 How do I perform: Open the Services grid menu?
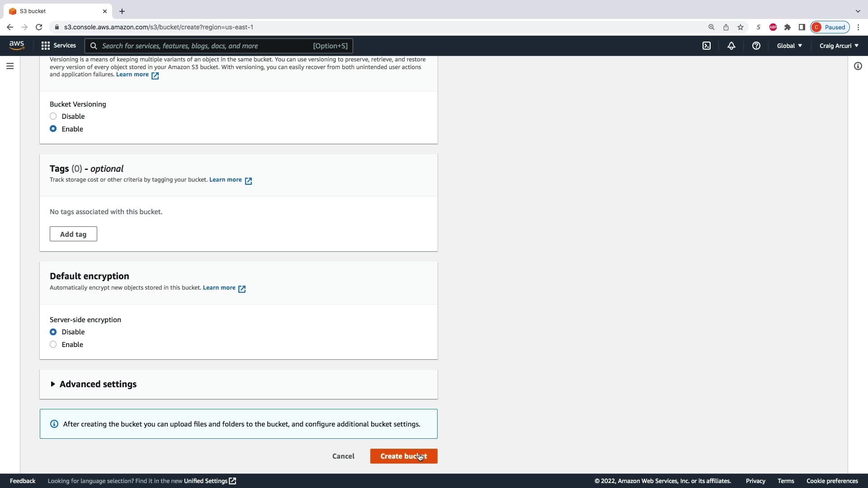click(x=58, y=46)
